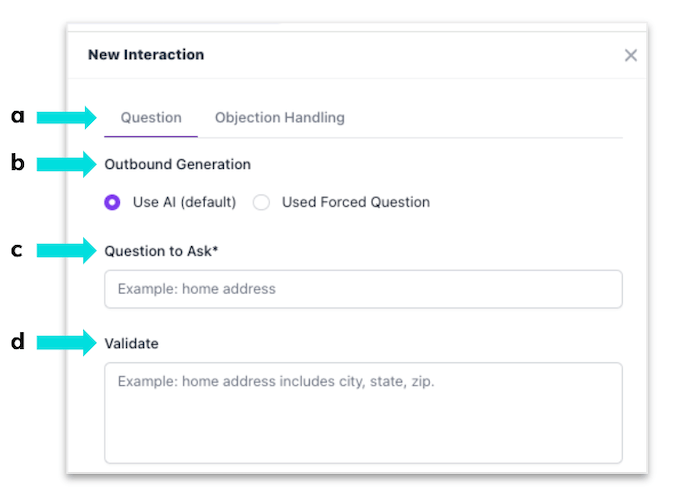Image resolution: width=680 pixels, height=498 pixels.
Task: Click the letter 'b' annotation marker
Action: [x=17, y=163]
